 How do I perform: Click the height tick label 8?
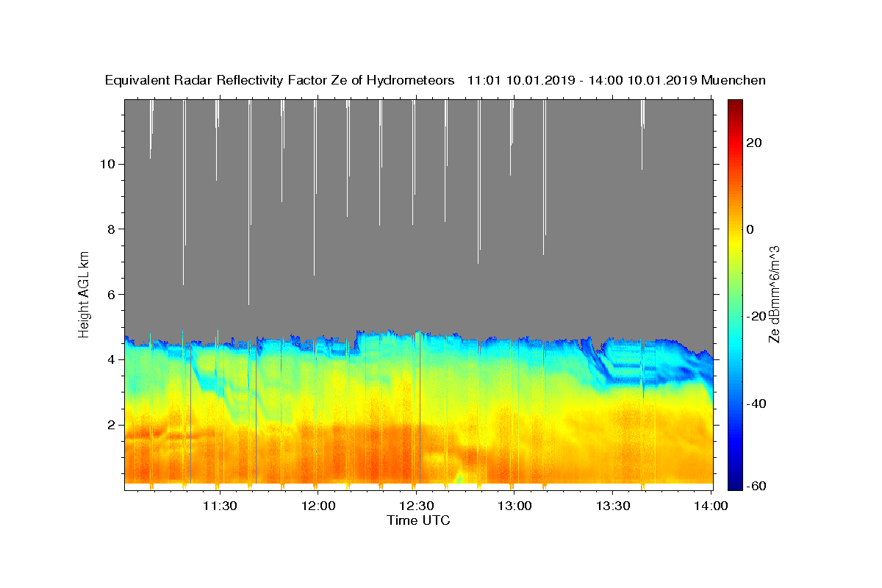pos(112,229)
